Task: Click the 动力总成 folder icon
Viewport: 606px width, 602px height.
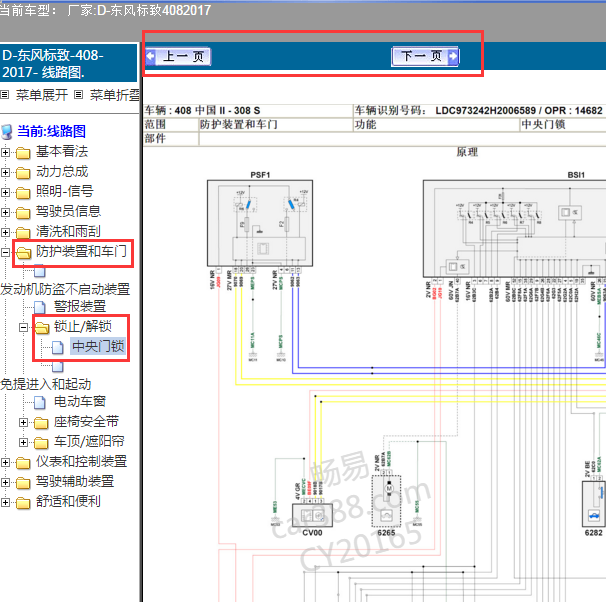Action: click(x=23, y=173)
